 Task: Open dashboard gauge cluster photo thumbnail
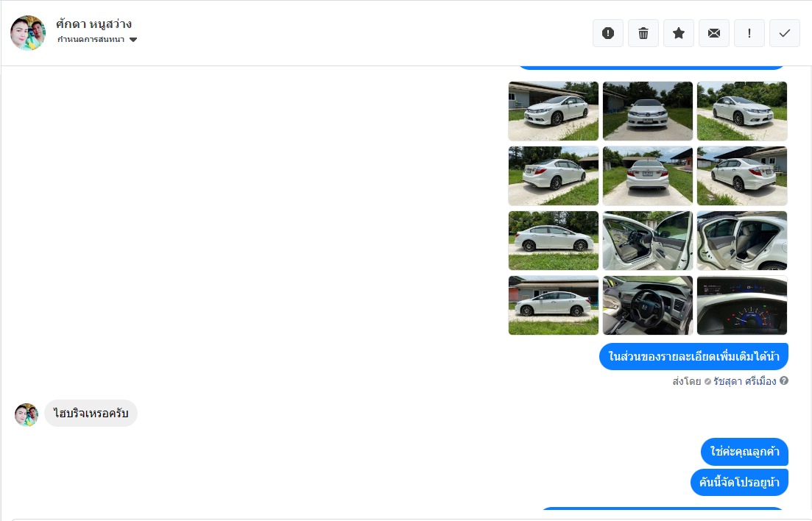[742, 305]
